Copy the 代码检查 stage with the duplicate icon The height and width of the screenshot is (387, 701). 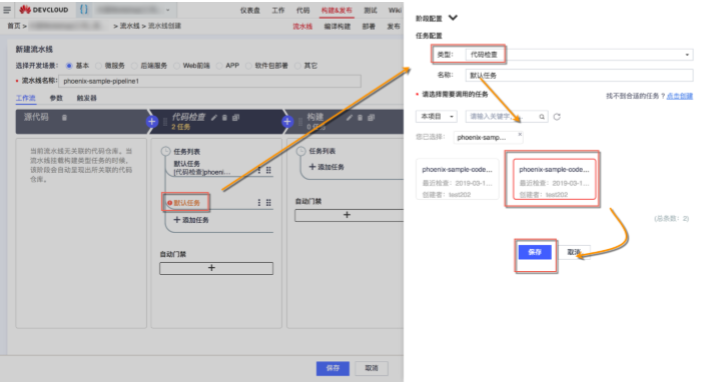(x=236, y=118)
